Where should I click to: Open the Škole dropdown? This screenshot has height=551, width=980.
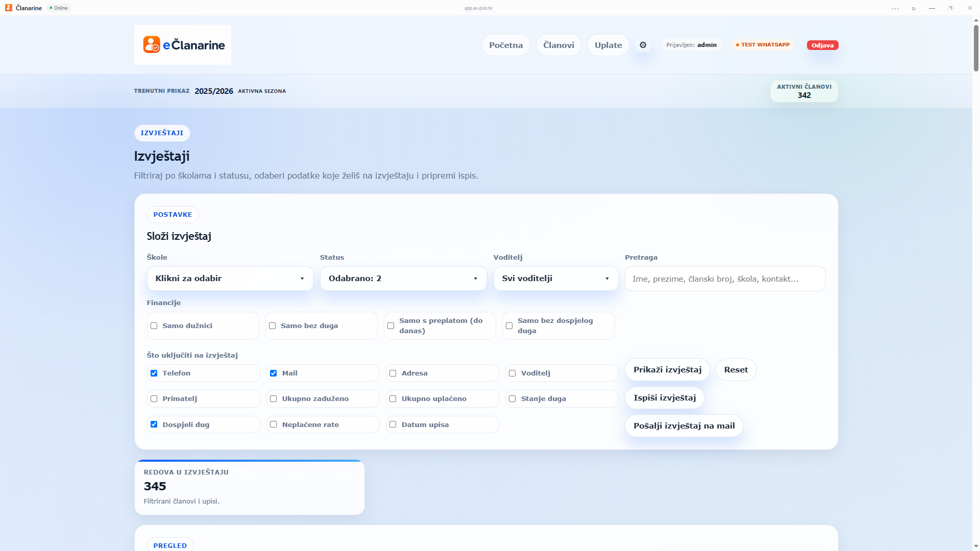coord(230,279)
